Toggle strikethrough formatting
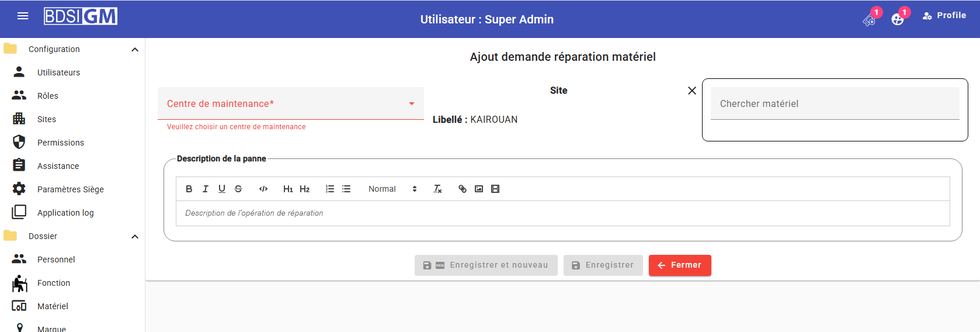 point(238,189)
